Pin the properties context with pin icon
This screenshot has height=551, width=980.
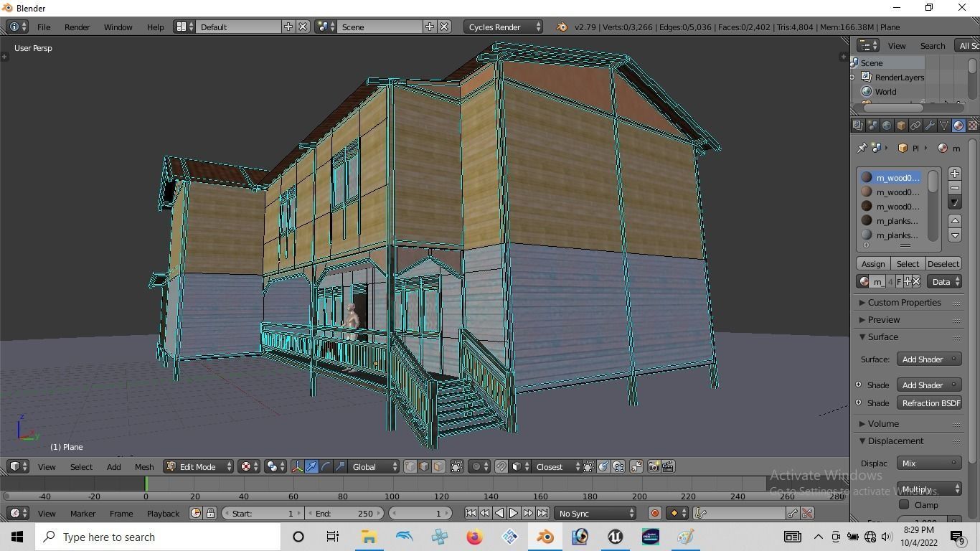click(x=862, y=148)
